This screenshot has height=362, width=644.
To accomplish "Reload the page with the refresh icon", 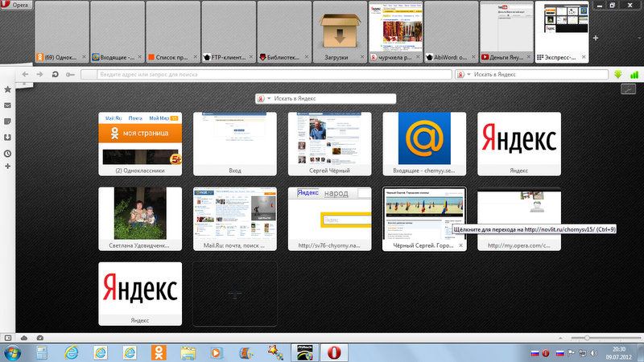I will click(x=55, y=74).
